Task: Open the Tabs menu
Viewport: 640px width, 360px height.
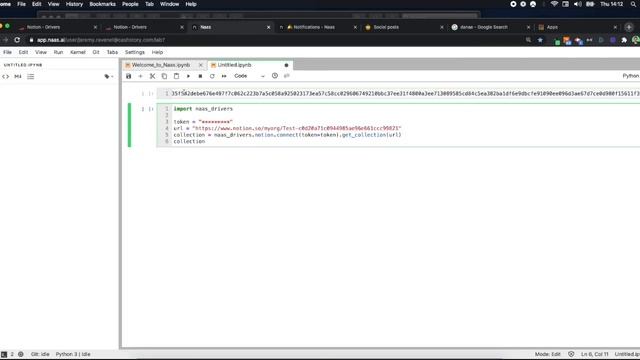Action: [112, 52]
